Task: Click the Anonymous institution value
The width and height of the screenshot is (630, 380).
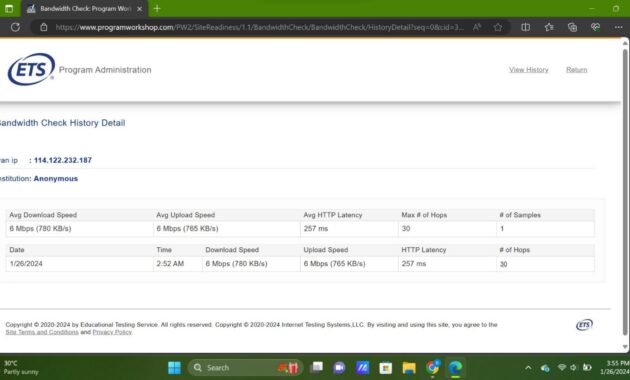Action: pos(56,178)
